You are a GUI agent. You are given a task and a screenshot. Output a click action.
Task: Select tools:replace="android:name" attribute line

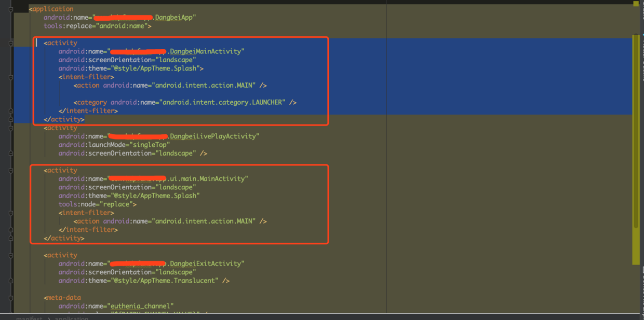tap(98, 26)
